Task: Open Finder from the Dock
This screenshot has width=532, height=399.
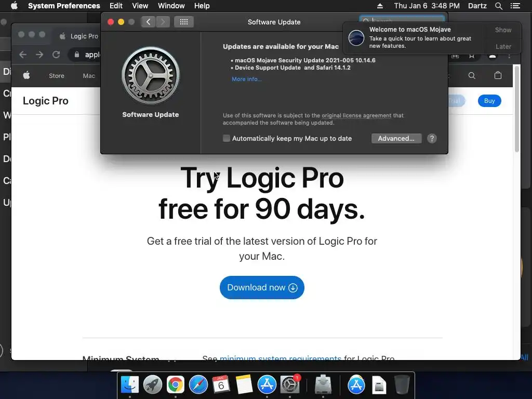Action: tap(130, 385)
